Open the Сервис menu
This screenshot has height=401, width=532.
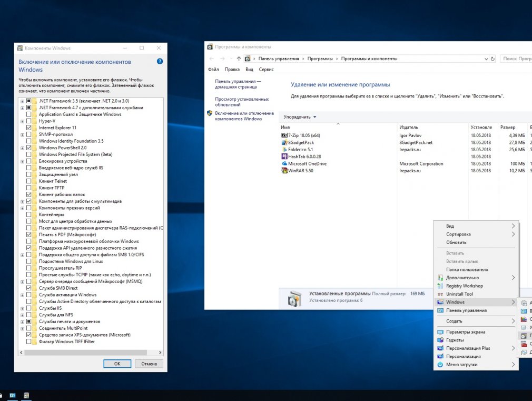pyautogui.click(x=267, y=69)
